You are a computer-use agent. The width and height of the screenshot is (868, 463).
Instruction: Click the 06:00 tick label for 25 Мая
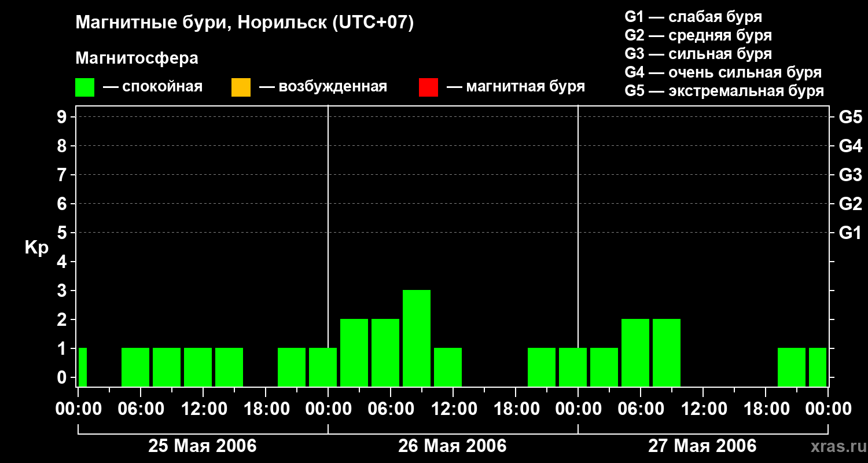point(141,409)
